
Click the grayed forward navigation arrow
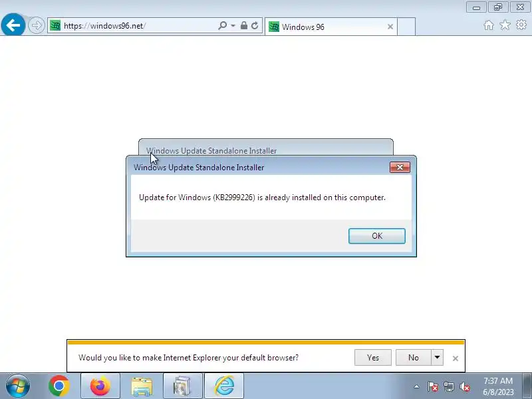36,25
